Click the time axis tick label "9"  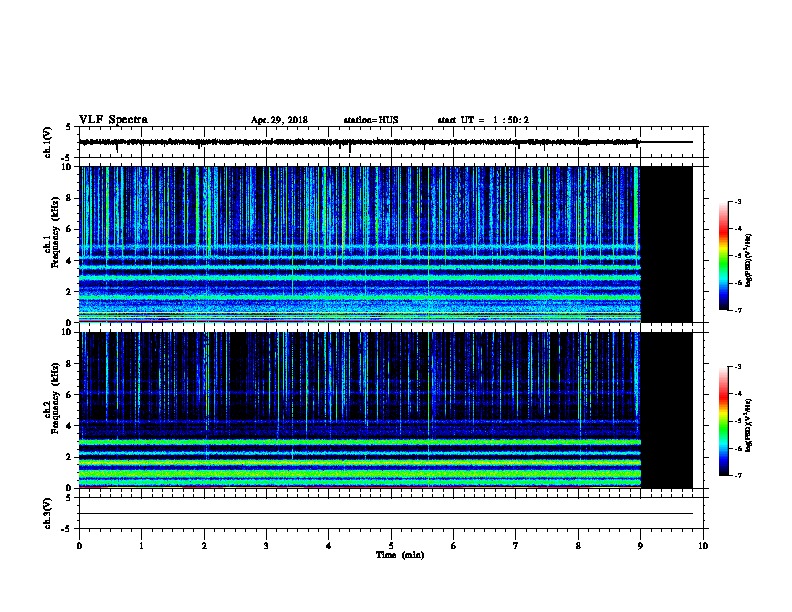[640, 545]
